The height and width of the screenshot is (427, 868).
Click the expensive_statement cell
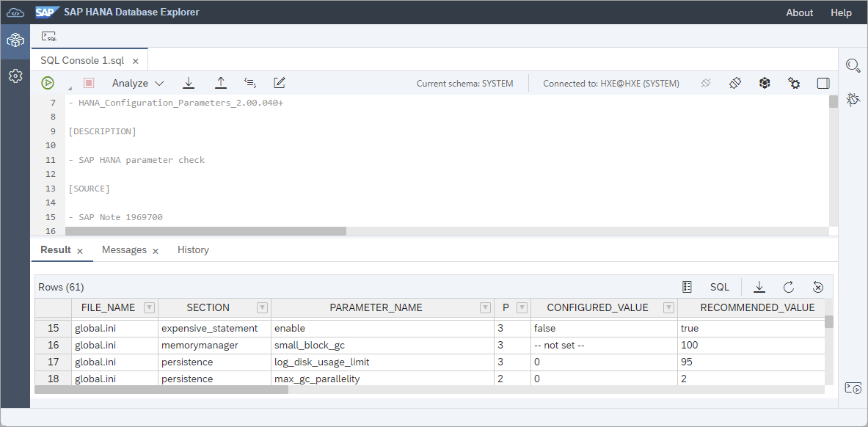click(214, 329)
